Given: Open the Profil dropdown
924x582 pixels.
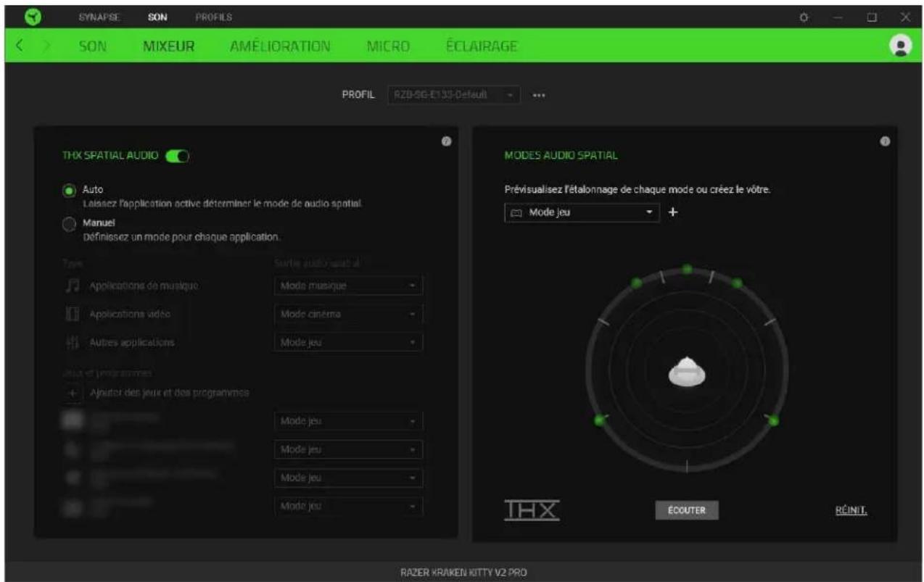Looking at the screenshot, I should click(x=454, y=95).
